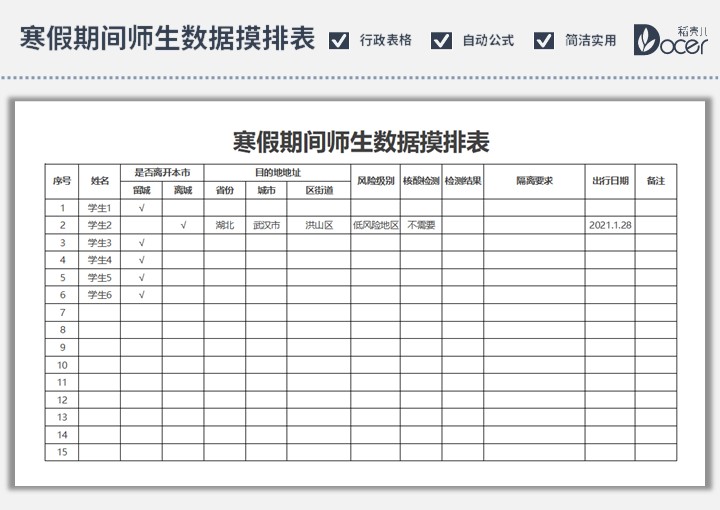The height and width of the screenshot is (510, 720).
Task: Select the 省份 sub-header cell
Action: coord(225,190)
